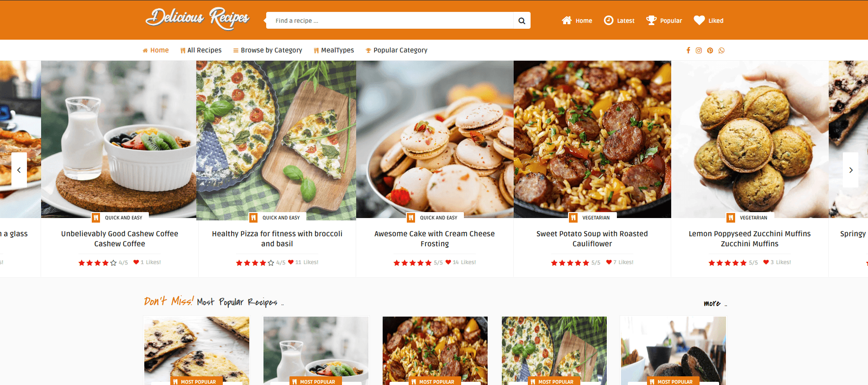
Task: Like Healthy Pizza via its heart icon
Action: point(291,262)
